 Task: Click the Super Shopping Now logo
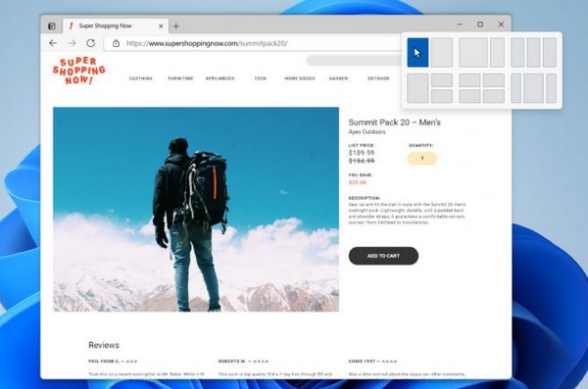click(x=79, y=71)
